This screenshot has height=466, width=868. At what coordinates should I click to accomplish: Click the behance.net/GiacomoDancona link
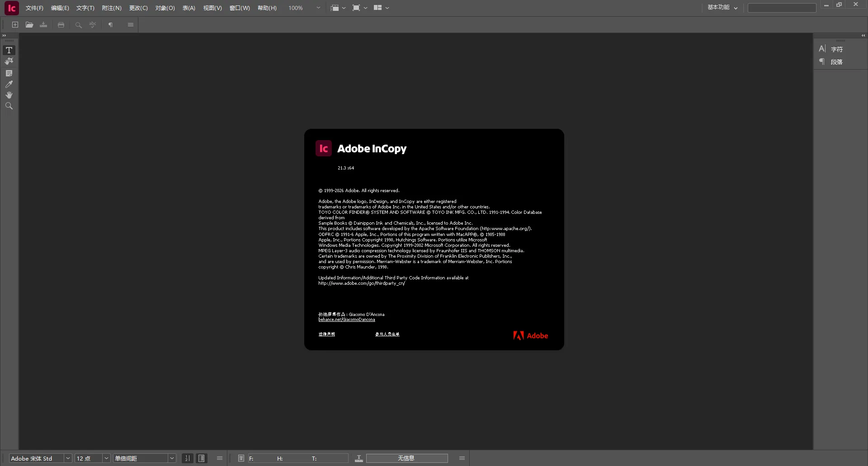point(347,320)
